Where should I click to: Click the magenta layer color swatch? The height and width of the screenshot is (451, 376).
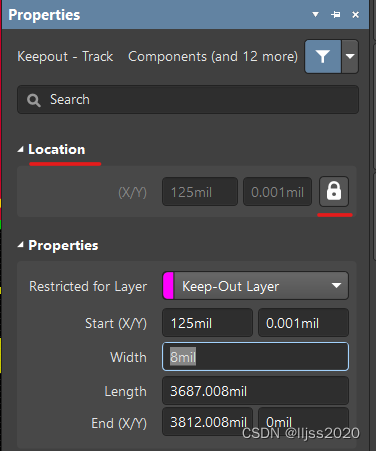168,286
